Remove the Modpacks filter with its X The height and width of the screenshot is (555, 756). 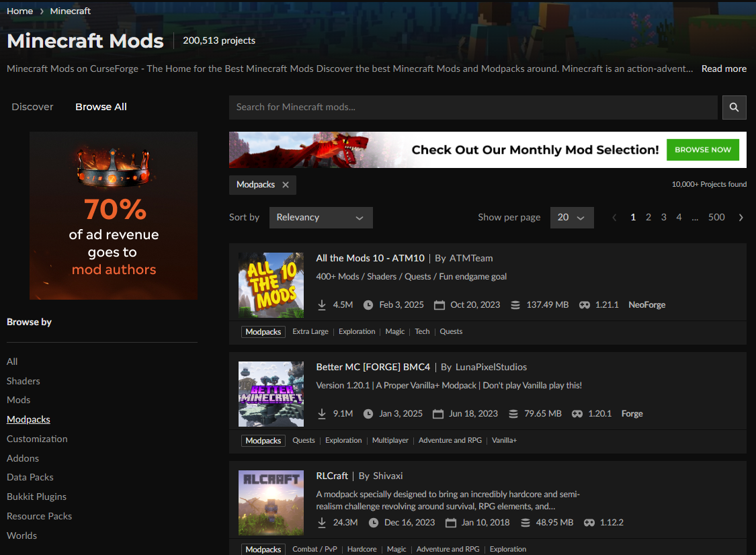pyautogui.click(x=286, y=185)
